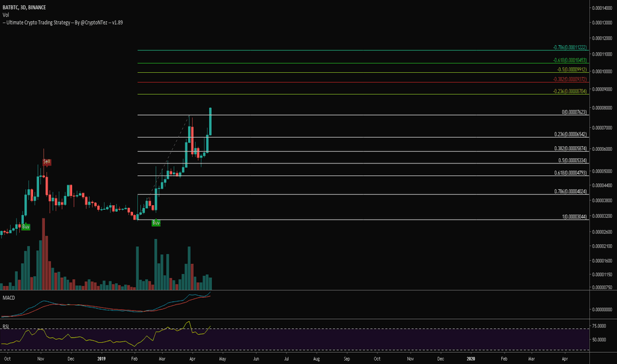617x364 pixels.
Task: Click the BATBTC, 3D, BINANCE symbol title
Action: pos(24,7)
